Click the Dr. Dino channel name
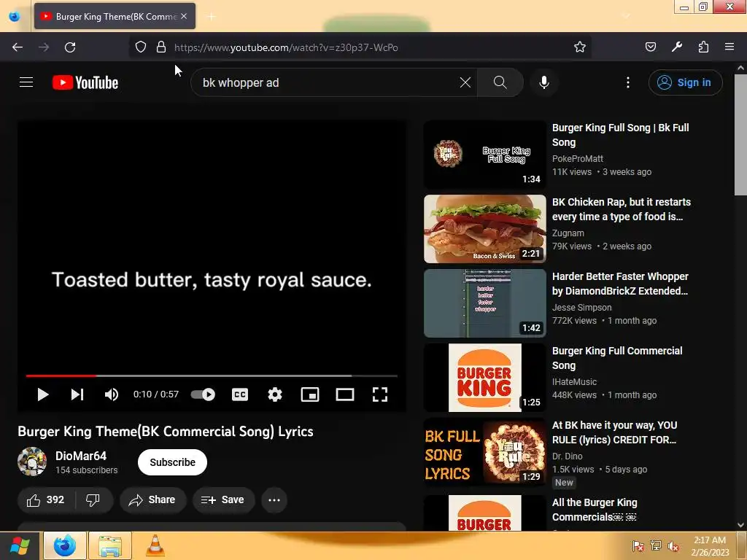Image resolution: width=747 pixels, height=560 pixels. pyautogui.click(x=567, y=456)
